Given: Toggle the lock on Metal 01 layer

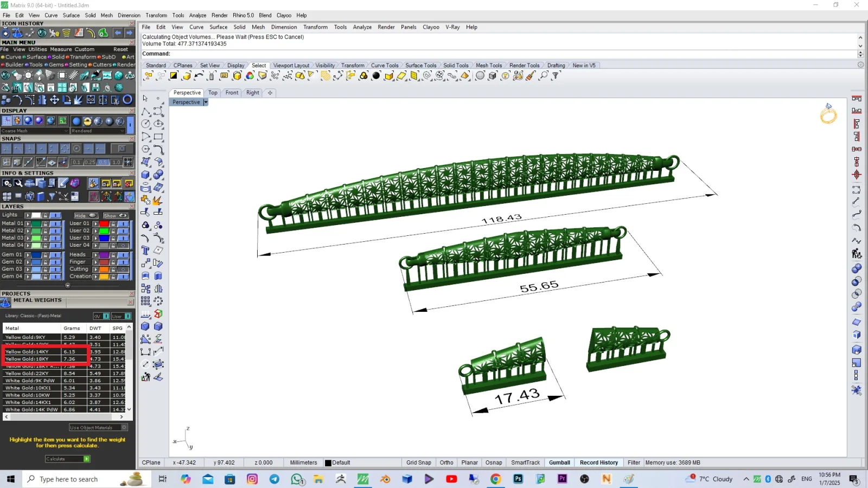Looking at the screenshot, I should 46,223.
